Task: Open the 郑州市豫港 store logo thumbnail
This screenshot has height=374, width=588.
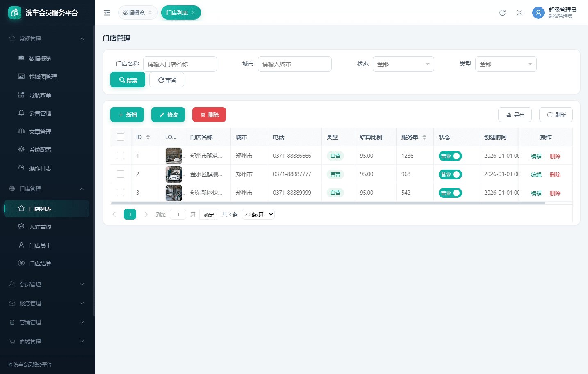Action: [x=174, y=156]
